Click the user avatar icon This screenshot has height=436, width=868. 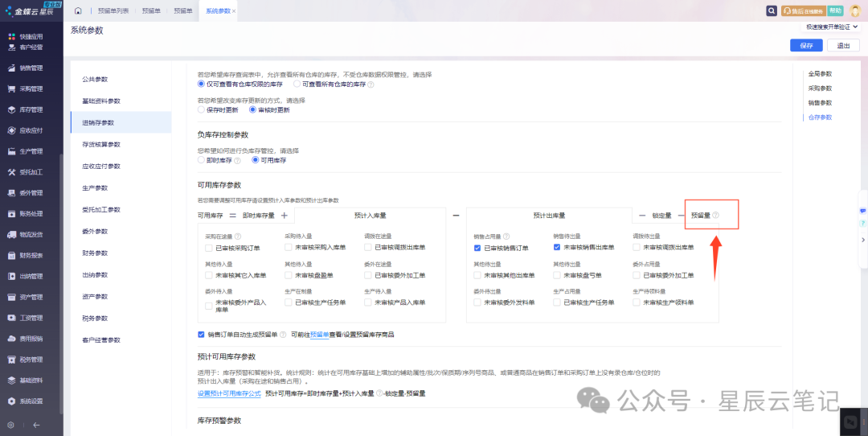[x=856, y=11]
